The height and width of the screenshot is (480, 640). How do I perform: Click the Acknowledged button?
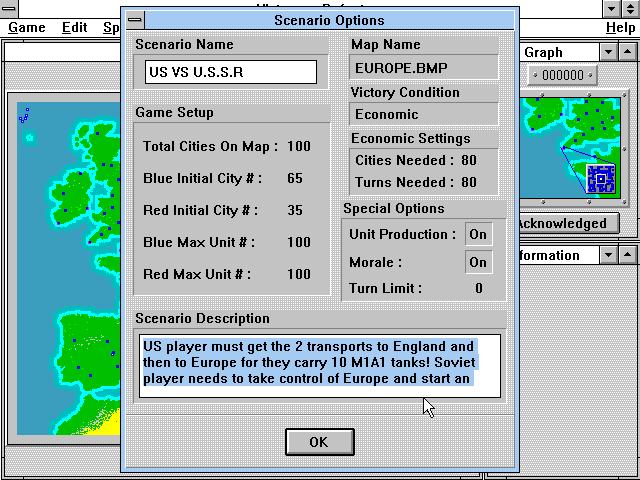pyautogui.click(x=569, y=223)
